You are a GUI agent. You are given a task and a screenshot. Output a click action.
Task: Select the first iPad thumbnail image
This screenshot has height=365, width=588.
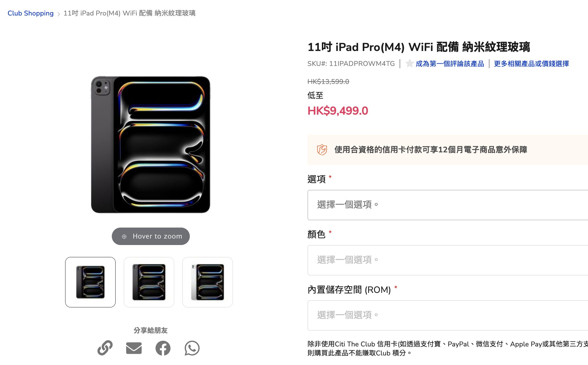click(90, 282)
